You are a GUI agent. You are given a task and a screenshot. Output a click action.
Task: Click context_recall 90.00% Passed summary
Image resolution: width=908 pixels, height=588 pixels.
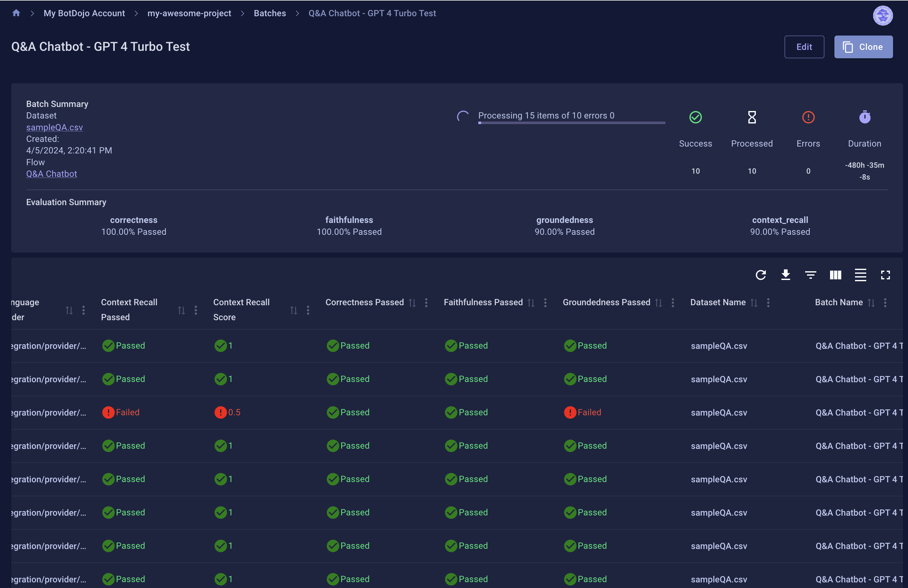click(780, 226)
